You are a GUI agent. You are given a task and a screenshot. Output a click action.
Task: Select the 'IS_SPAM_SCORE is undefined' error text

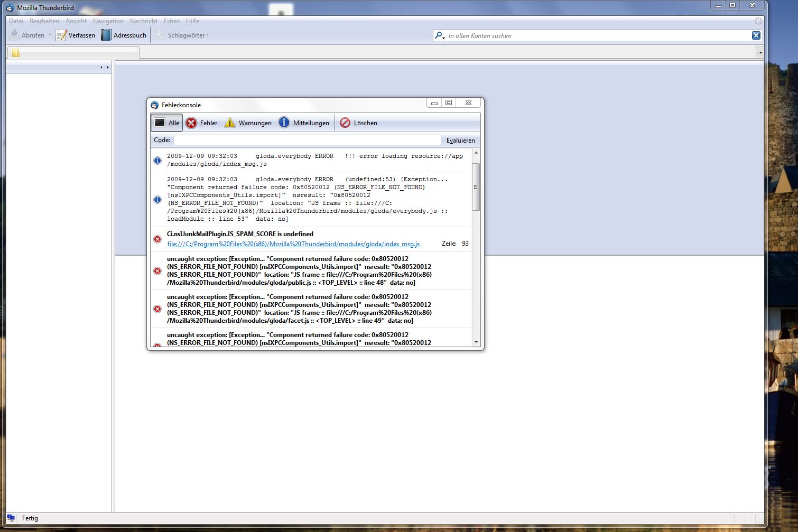point(240,234)
